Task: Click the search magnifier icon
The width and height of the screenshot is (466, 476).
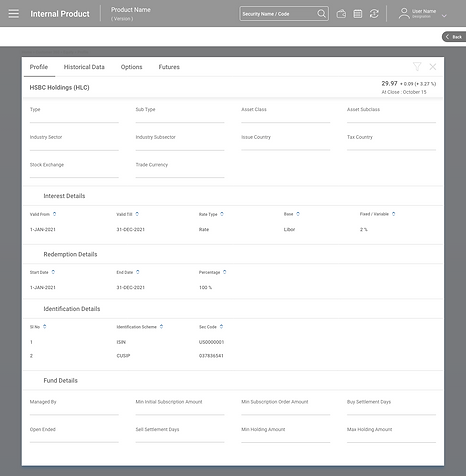Action: click(321, 14)
